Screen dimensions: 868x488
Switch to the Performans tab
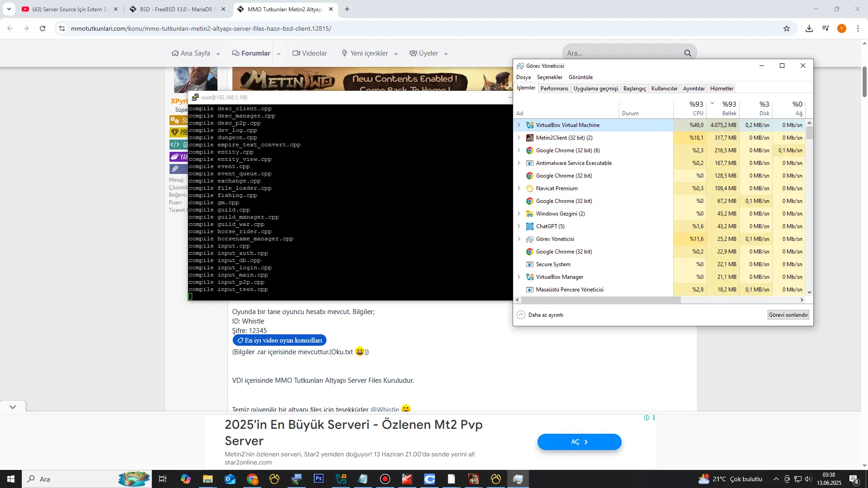554,89
